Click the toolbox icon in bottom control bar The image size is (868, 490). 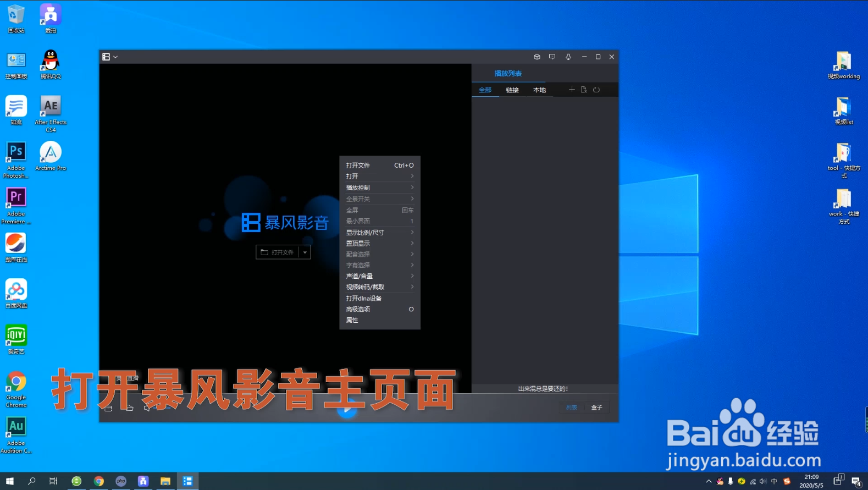coord(108,408)
